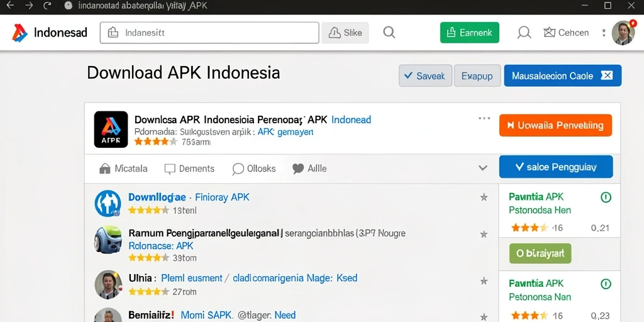Screen dimensions: 644x322
Task: Click info icon next to Pawntia APK
Action: pos(606,197)
